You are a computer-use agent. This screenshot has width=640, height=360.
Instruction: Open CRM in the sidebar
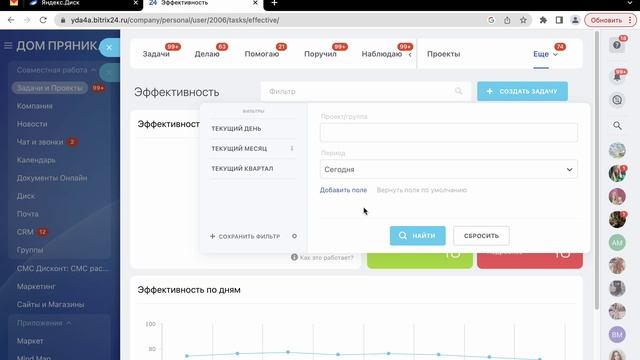click(x=25, y=232)
